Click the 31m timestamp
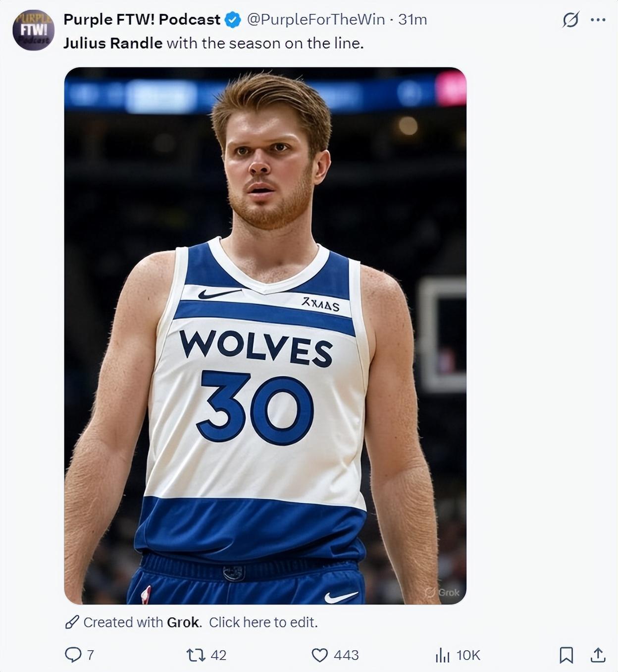This screenshot has width=618, height=672. (x=412, y=19)
